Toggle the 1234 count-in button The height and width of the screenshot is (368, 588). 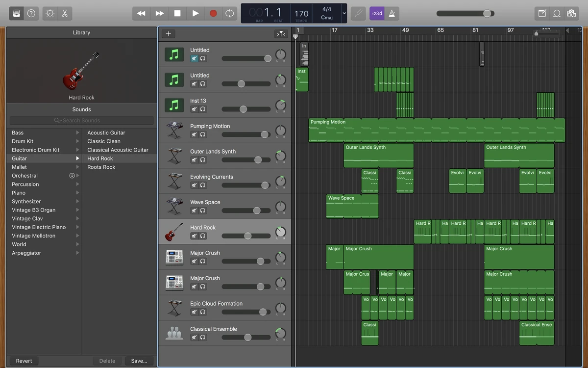coord(377,13)
